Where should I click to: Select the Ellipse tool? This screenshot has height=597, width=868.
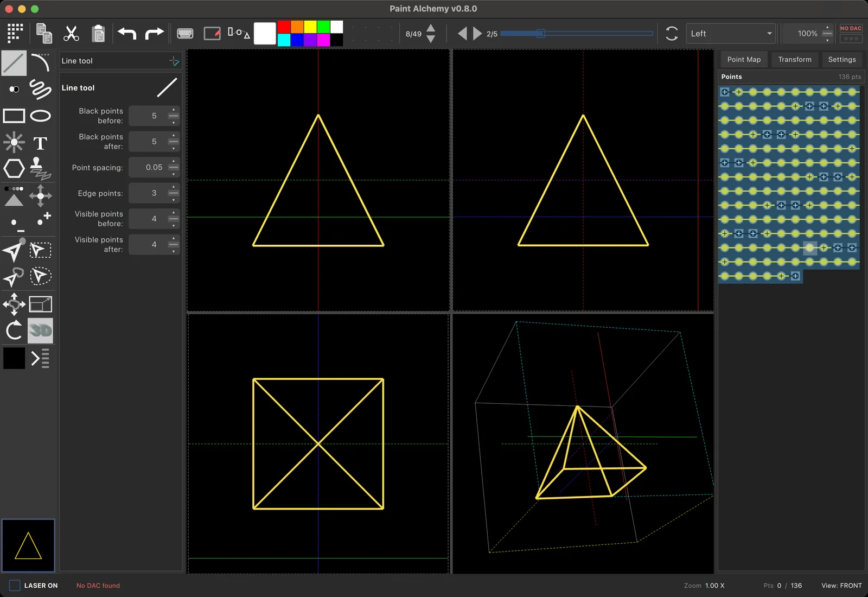pyautogui.click(x=41, y=116)
